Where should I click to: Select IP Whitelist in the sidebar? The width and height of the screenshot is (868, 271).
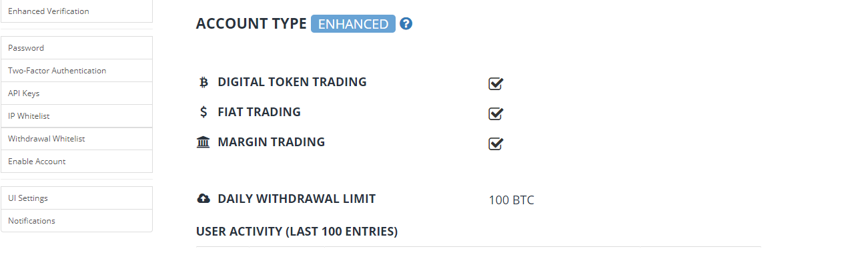click(x=29, y=116)
